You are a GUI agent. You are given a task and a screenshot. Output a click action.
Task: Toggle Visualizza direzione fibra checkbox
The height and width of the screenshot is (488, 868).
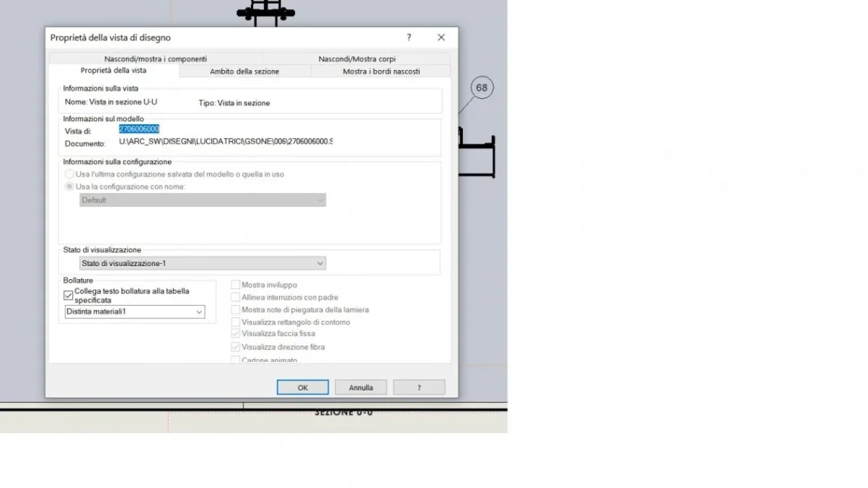[x=235, y=347]
